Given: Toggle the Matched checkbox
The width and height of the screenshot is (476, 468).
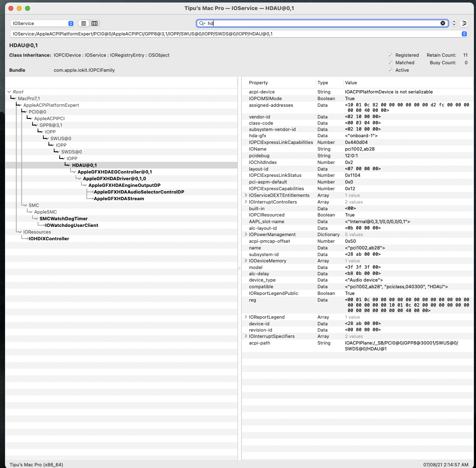Looking at the screenshot, I should pyautogui.click(x=390, y=63).
